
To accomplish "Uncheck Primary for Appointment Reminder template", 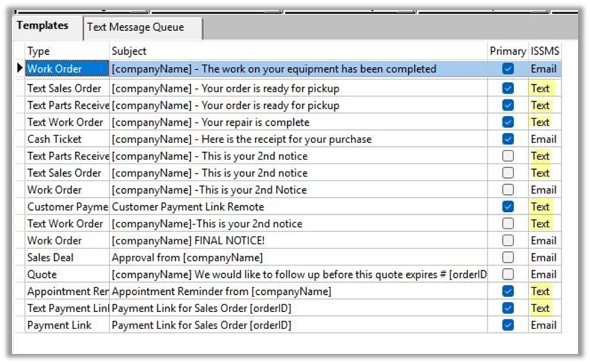I will 508,291.
